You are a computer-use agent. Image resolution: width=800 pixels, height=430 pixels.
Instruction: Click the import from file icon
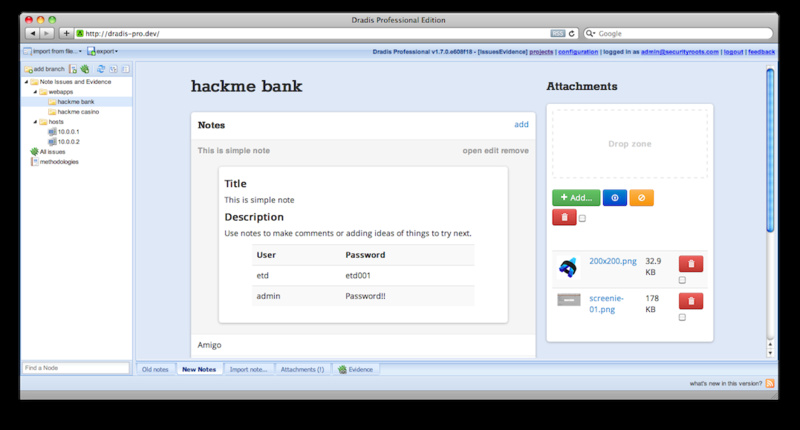pos(28,51)
